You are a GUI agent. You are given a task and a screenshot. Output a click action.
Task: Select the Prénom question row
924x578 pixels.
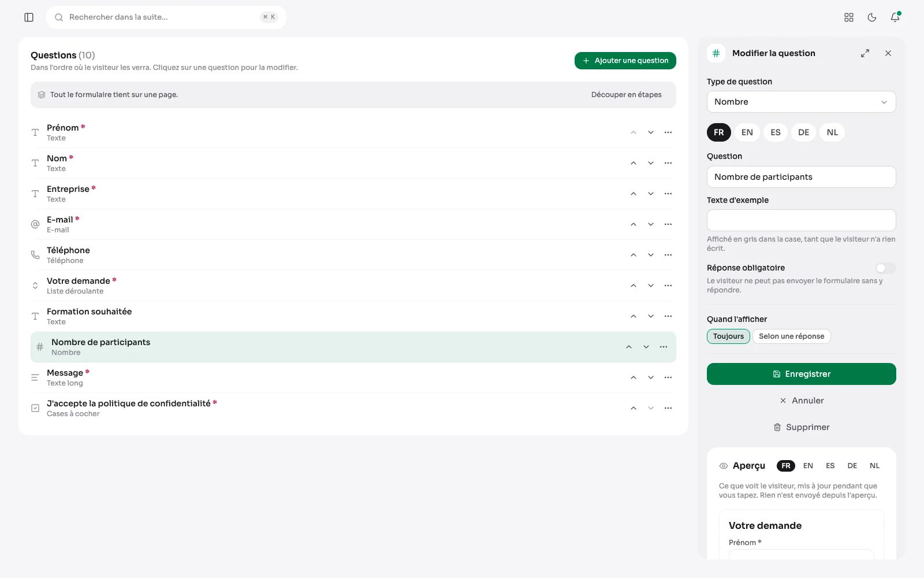[x=353, y=132]
